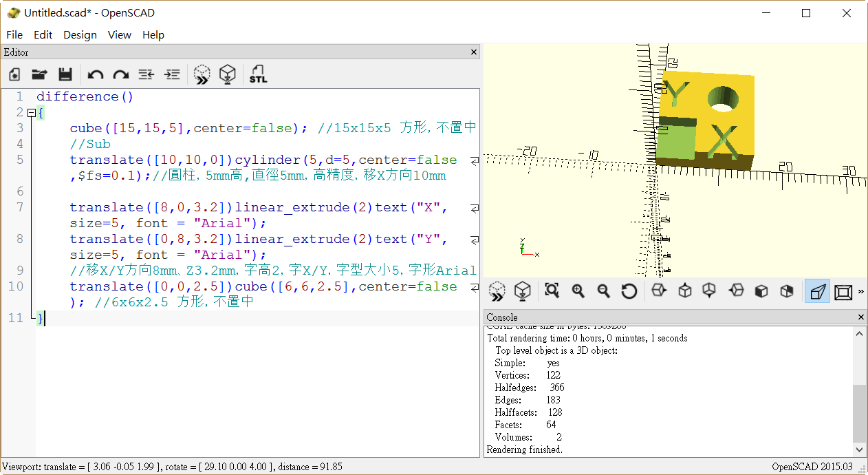Render the model from the editor toolbar
The height and width of the screenshot is (475, 868).
point(228,74)
